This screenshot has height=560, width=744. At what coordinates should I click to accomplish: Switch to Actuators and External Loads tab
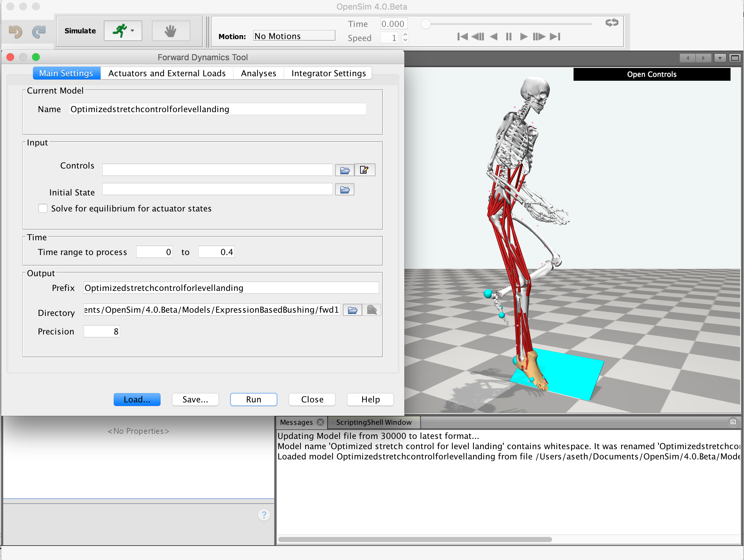(167, 73)
